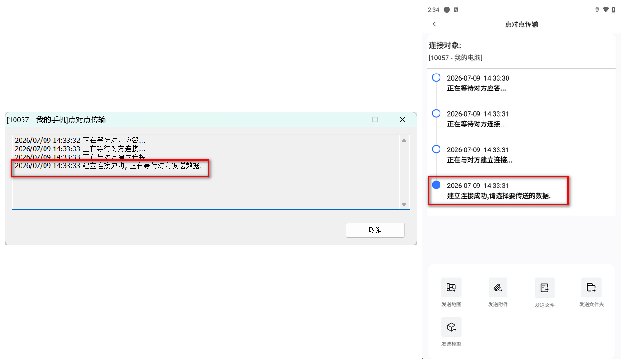Image resolution: width=626 pixels, height=364 pixels.
Task: Click the scroll up arrow in desktop log
Action: pos(404,141)
